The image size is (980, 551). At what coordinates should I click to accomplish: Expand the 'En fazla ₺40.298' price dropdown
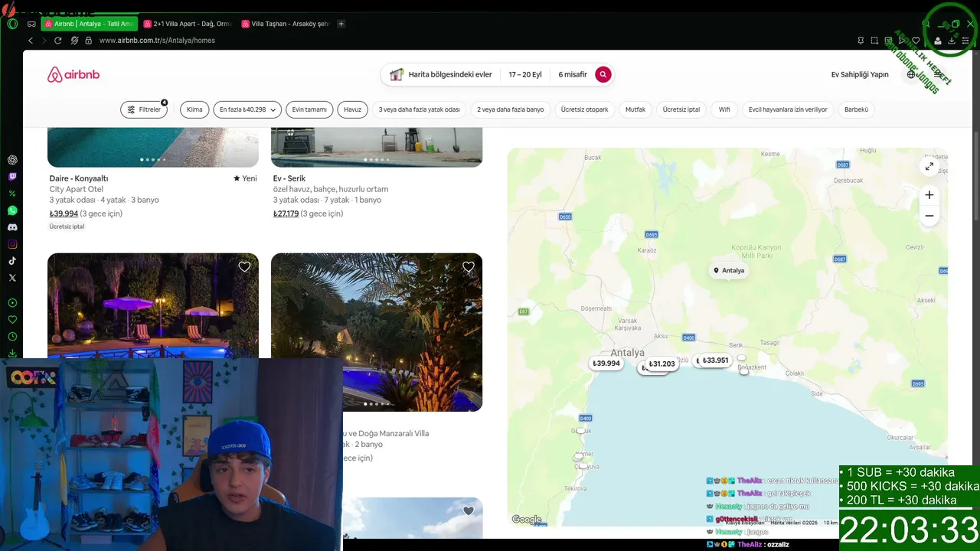[247, 109]
